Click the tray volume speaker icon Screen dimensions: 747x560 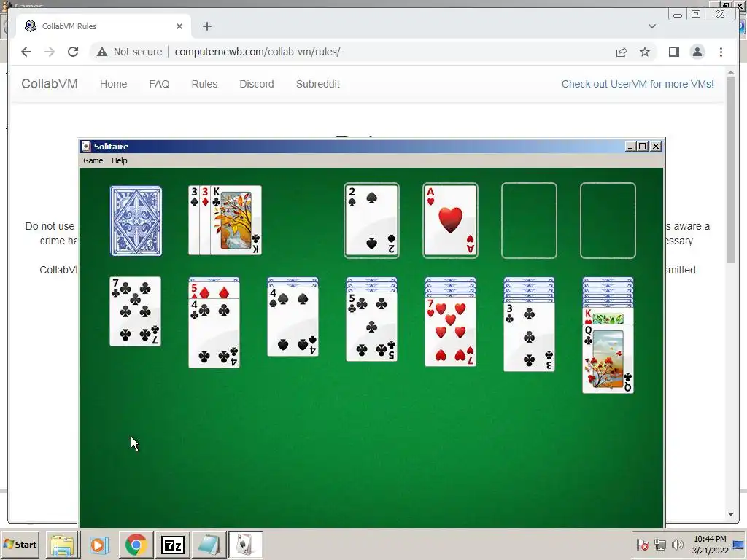click(677, 544)
